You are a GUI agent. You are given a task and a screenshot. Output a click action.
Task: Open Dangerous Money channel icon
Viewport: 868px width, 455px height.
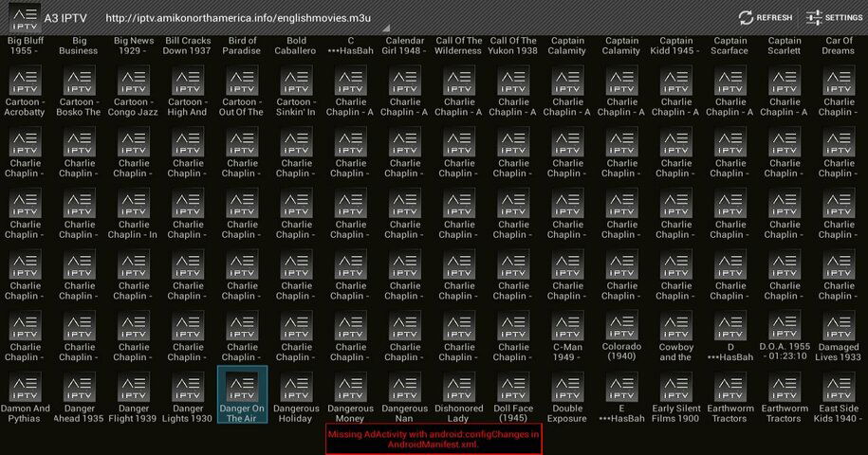point(350,388)
